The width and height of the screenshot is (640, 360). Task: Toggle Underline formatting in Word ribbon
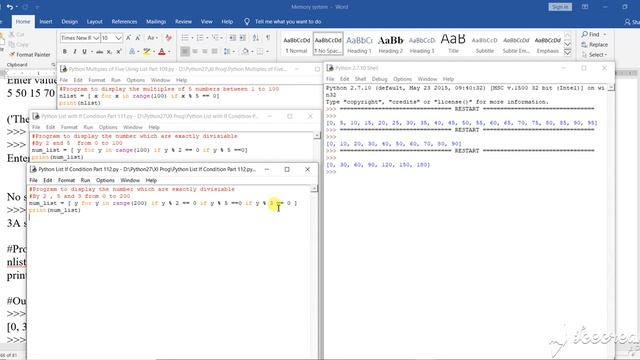84,52
